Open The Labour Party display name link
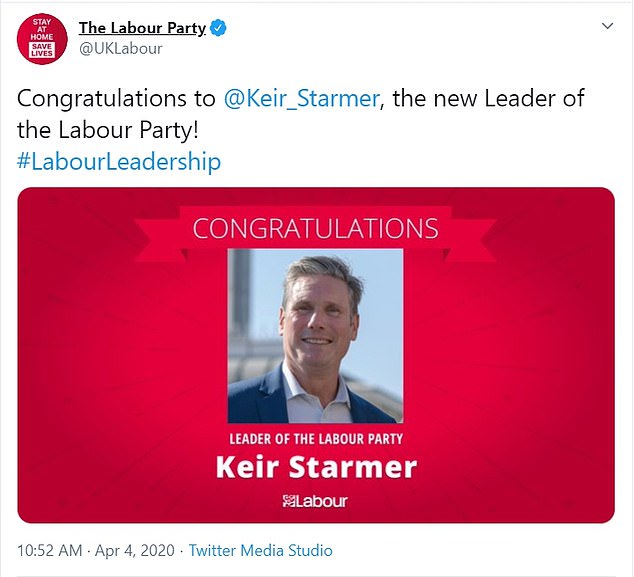This screenshot has height=577, width=634. click(x=142, y=28)
